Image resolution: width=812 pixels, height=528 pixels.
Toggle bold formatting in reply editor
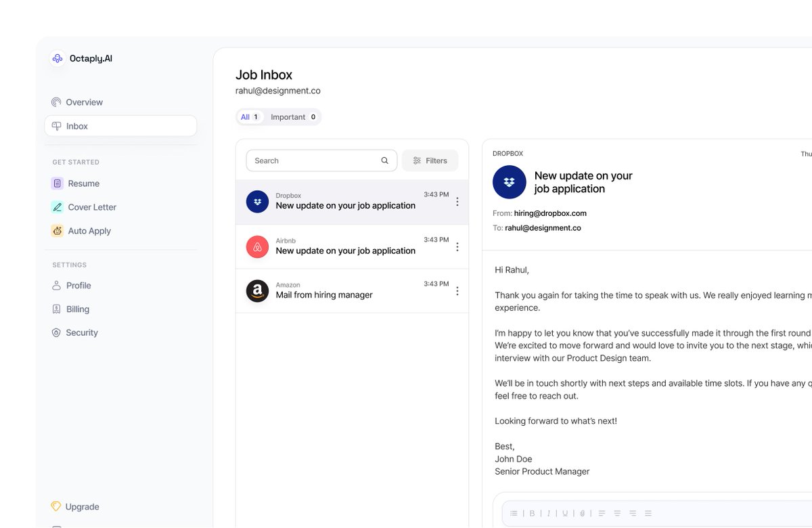[x=532, y=513]
